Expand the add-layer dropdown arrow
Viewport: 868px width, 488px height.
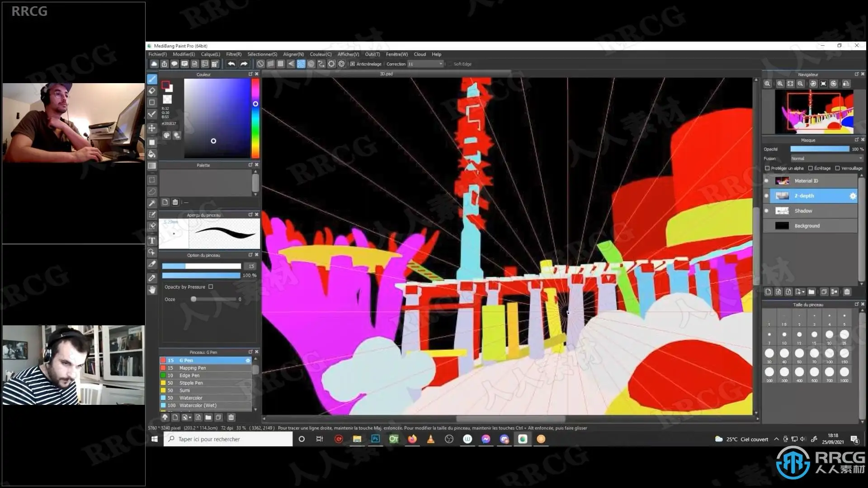(803, 292)
